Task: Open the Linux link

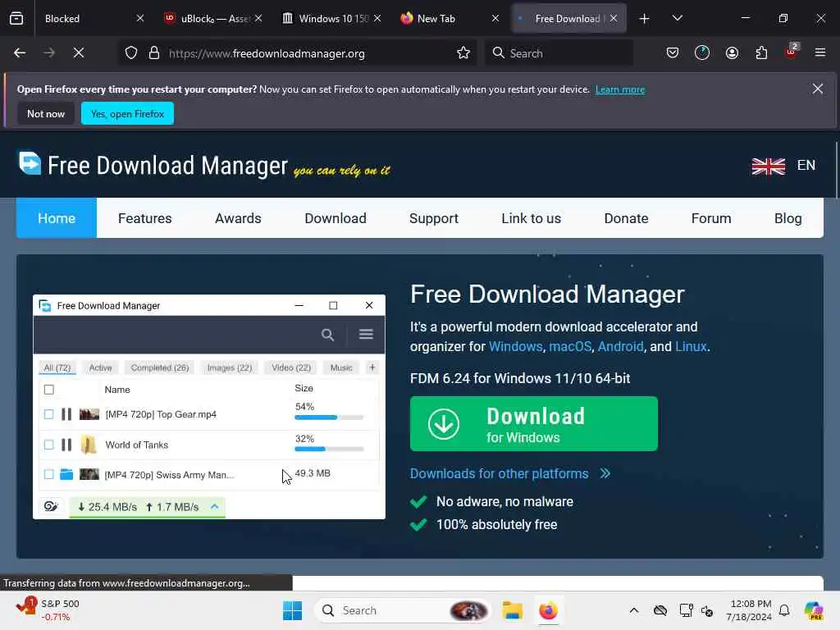Action: click(x=691, y=347)
